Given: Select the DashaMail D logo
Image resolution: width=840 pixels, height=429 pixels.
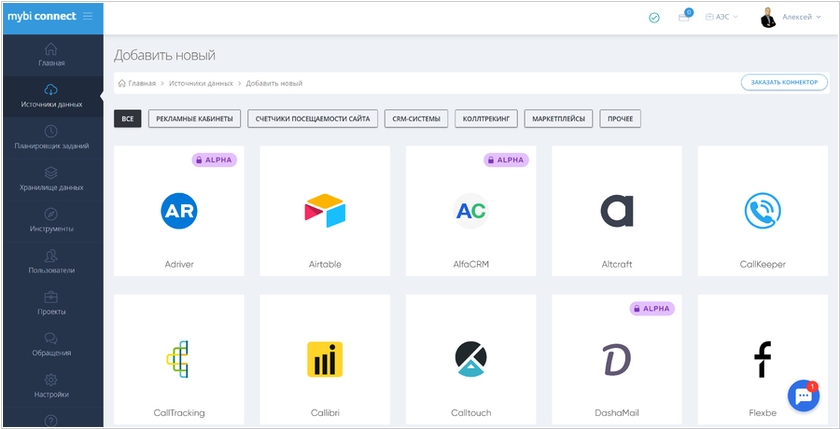Looking at the screenshot, I should point(617,359).
